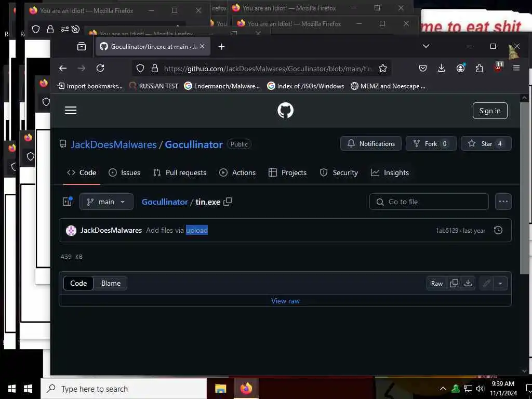View the file commit history icon
Viewport: 532px width, 399px height.
[x=498, y=230]
